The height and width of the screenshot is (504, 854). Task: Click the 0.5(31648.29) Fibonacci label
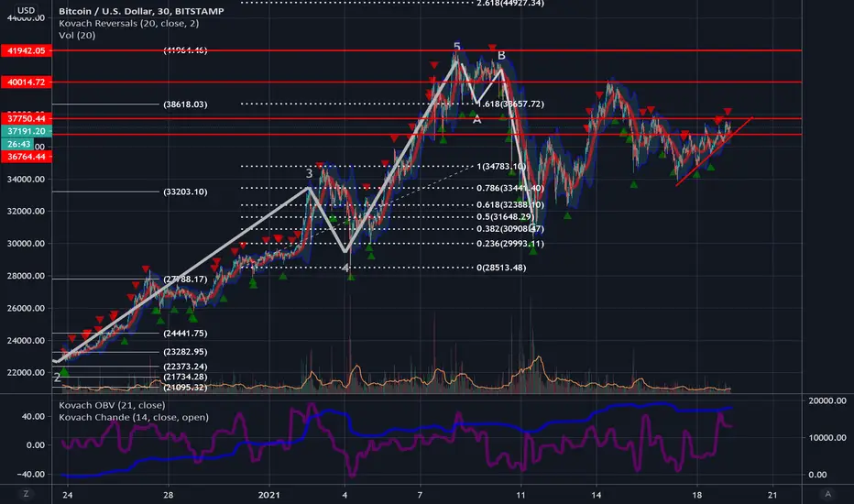tap(506, 217)
